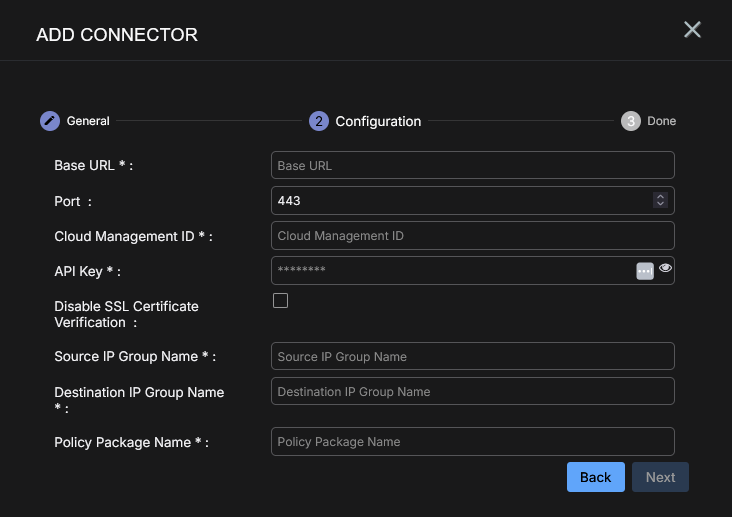Focus the Cloud Management ID field
Viewport: 732px width, 517px height.
click(472, 236)
